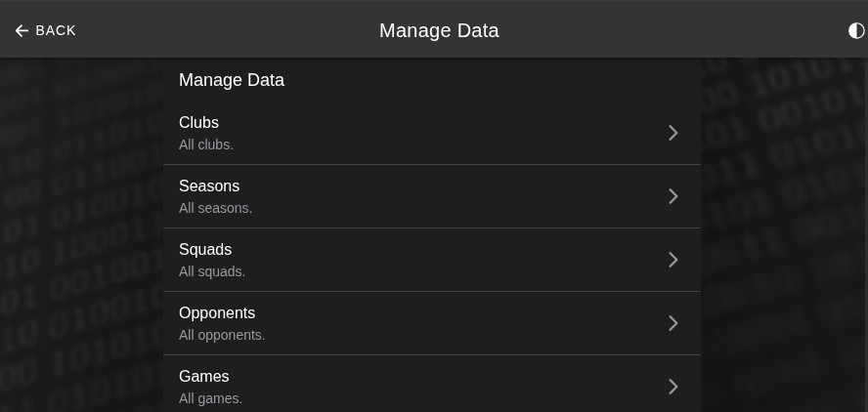Viewport: 868px width, 412px height.
Task: Go back using the BACK button
Action: [x=45, y=30]
